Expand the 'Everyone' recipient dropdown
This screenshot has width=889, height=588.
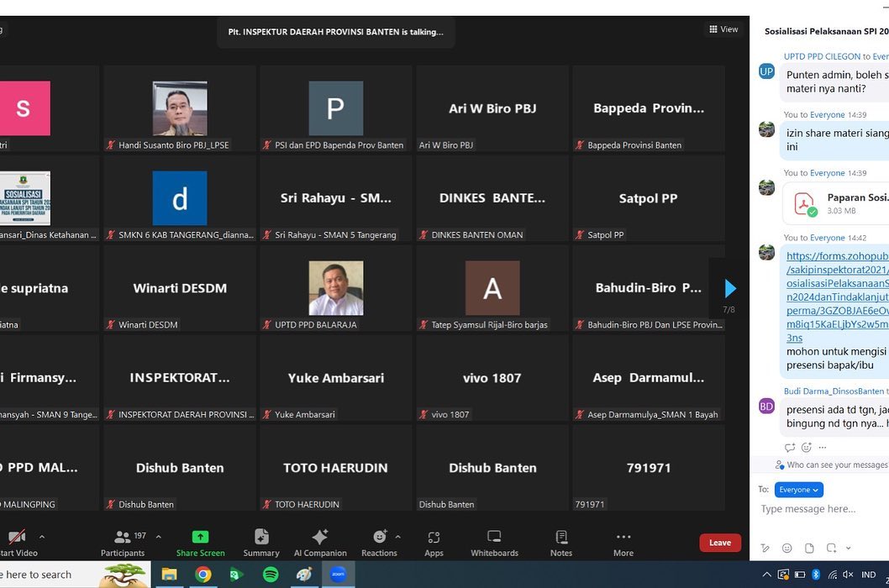(x=798, y=490)
